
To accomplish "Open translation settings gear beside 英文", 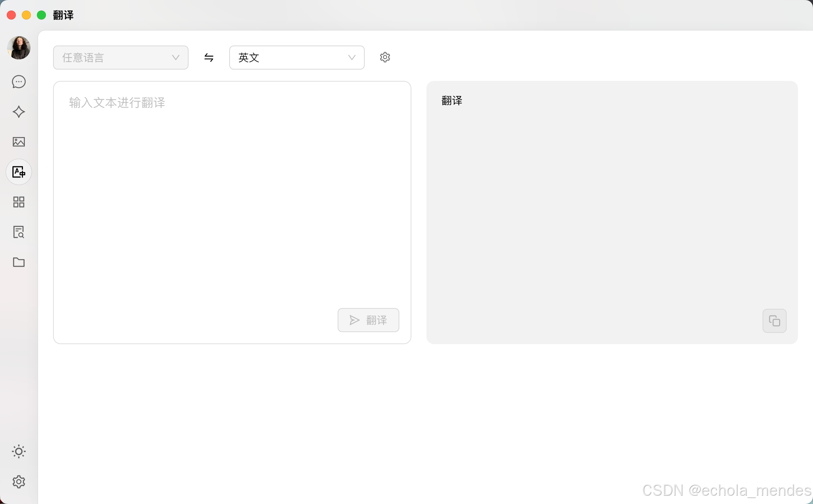I will pyautogui.click(x=385, y=57).
